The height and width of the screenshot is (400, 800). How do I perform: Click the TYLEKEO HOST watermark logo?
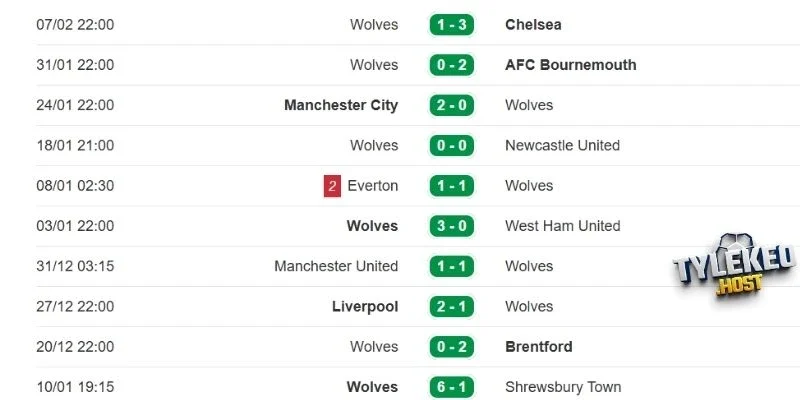point(732,268)
